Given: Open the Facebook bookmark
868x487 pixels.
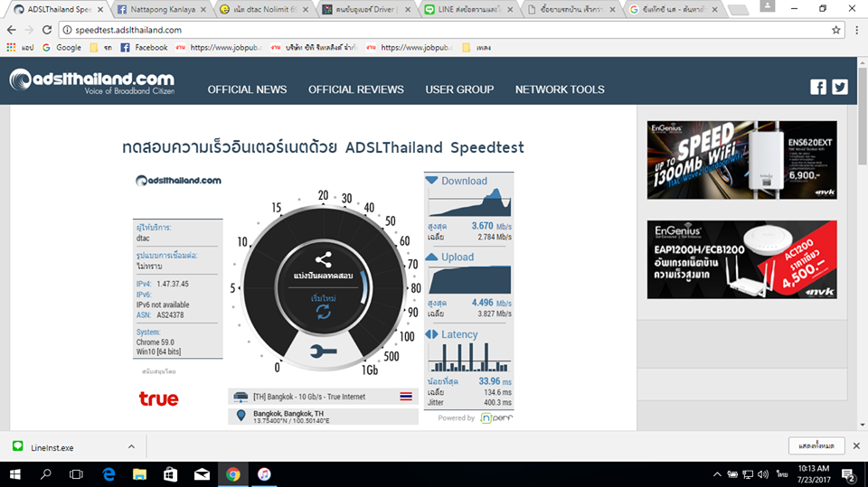Looking at the screenshot, I should click(x=144, y=48).
